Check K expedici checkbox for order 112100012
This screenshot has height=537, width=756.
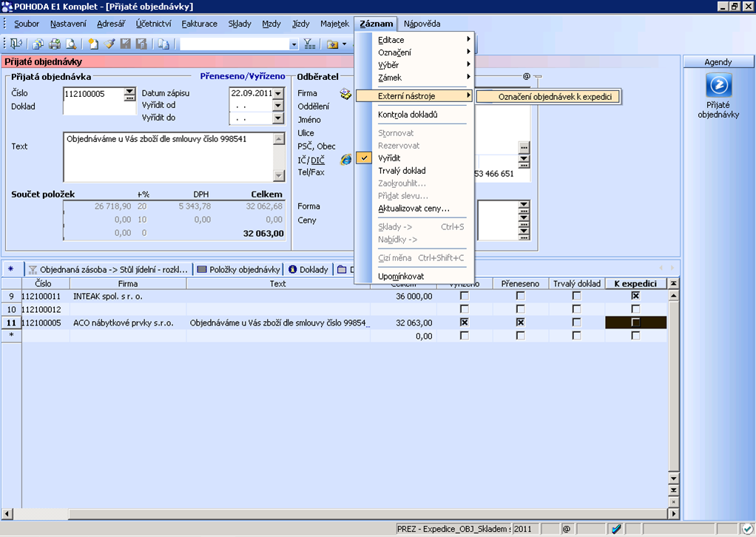coord(635,309)
